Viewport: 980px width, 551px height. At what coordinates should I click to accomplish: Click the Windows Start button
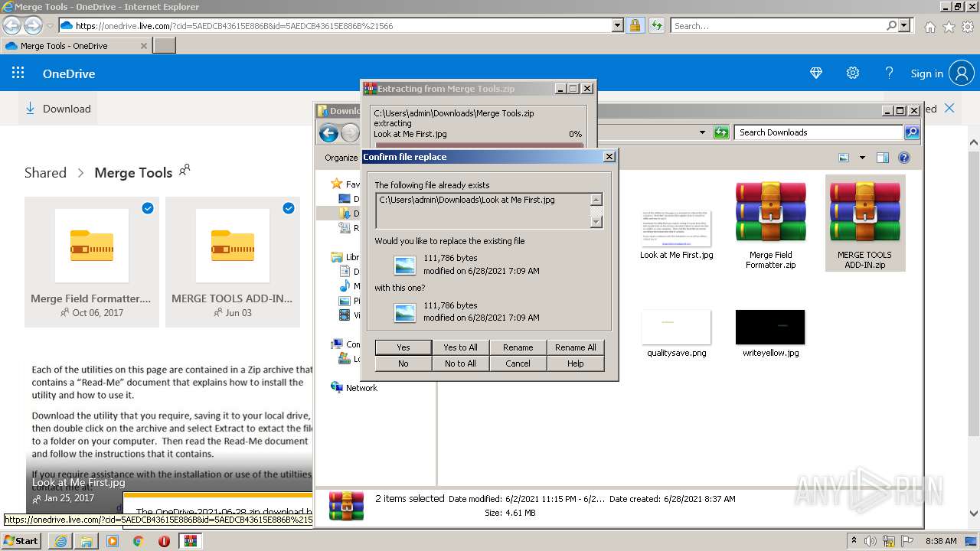(21, 540)
